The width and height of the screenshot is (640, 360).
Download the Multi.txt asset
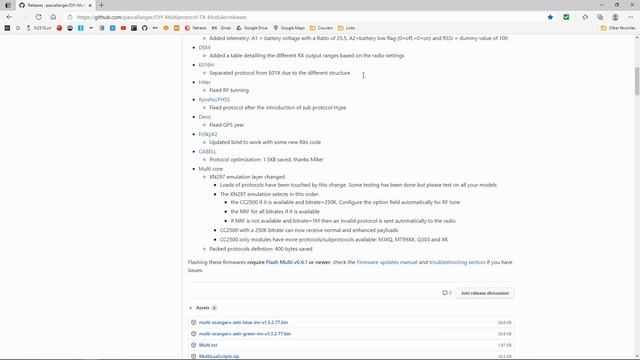coord(208,345)
